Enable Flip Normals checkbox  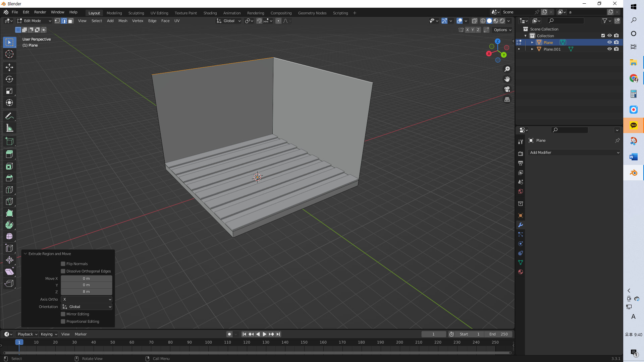63,264
